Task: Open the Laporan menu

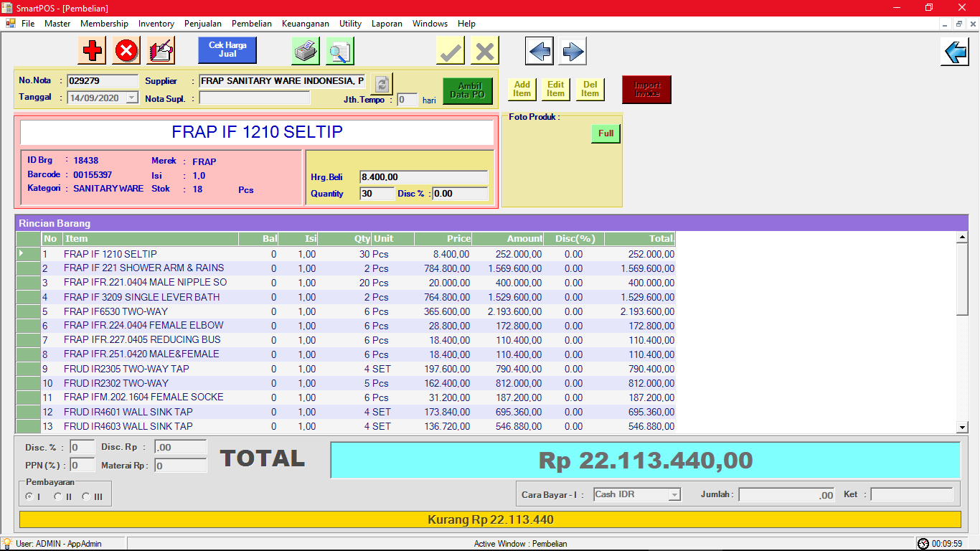Action: 387,24
